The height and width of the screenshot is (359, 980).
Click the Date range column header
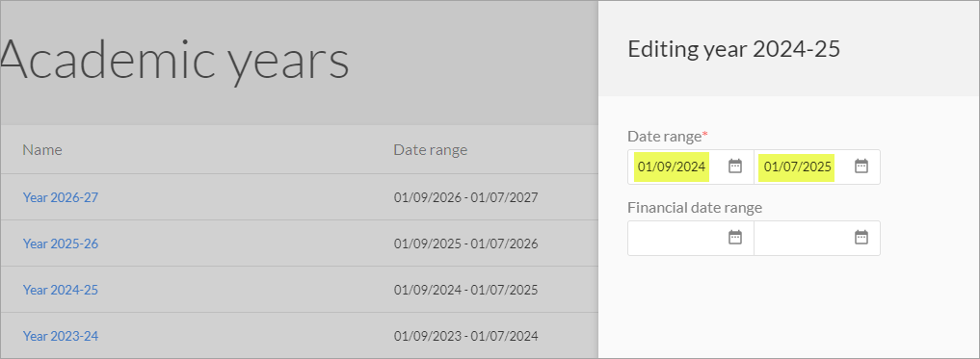tap(431, 150)
